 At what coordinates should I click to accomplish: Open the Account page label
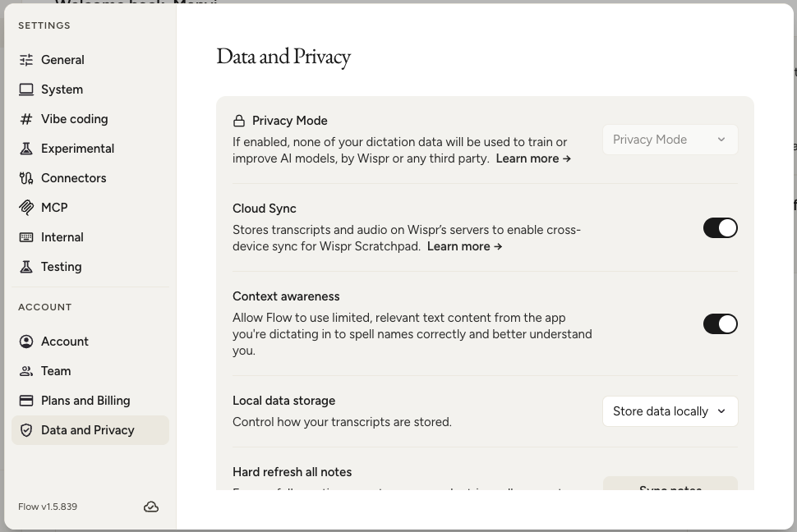click(65, 342)
